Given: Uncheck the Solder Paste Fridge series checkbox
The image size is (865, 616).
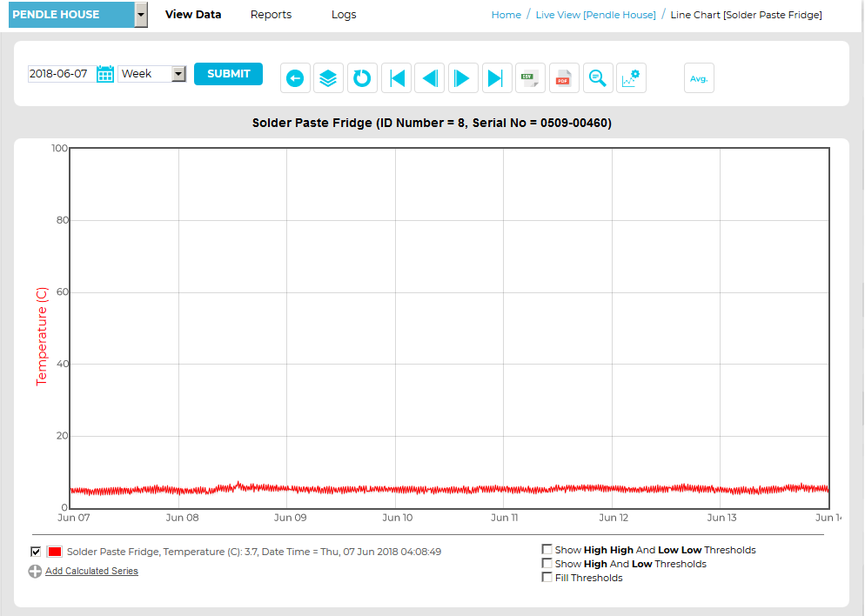Looking at the screenshot, I should click(36, 552).
